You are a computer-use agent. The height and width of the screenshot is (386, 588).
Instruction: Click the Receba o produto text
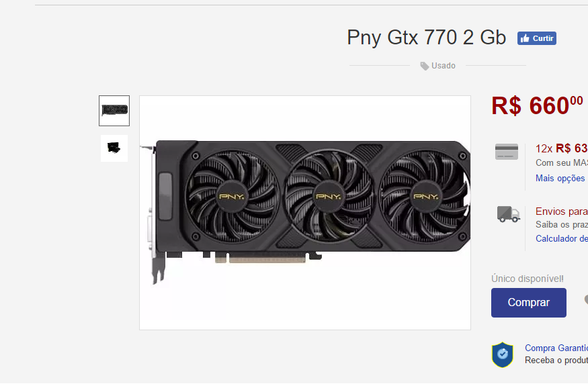click(556, 360)
